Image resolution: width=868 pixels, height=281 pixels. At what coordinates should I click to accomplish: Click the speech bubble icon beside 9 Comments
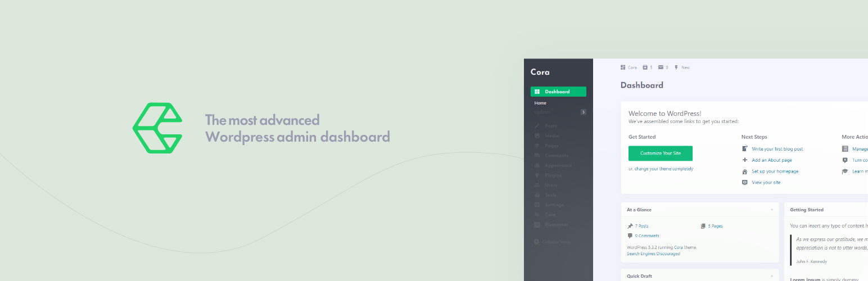point(630,236)
